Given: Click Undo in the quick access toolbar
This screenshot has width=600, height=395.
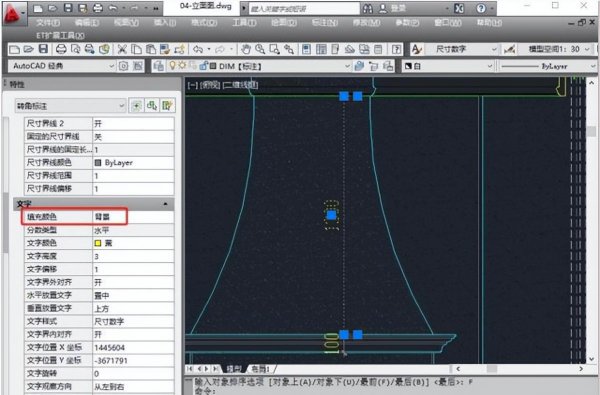Looking at the screenshot, I should [x=113, y=8].
